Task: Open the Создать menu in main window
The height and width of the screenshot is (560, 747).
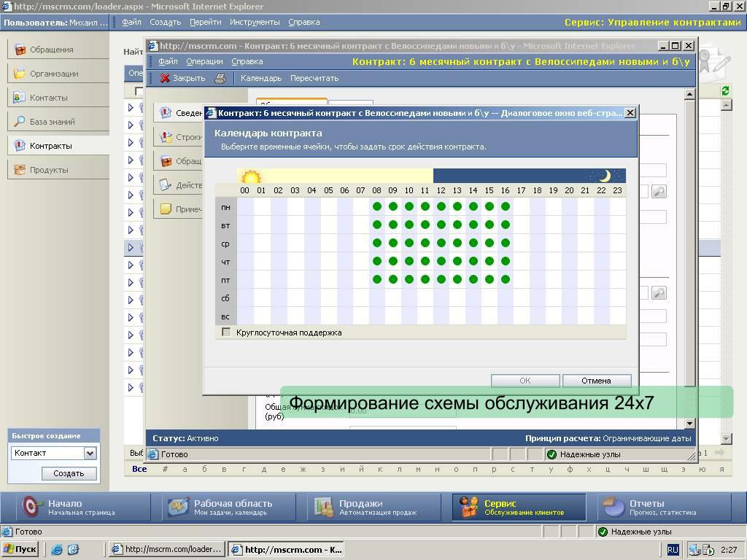Action: (166, 23)
